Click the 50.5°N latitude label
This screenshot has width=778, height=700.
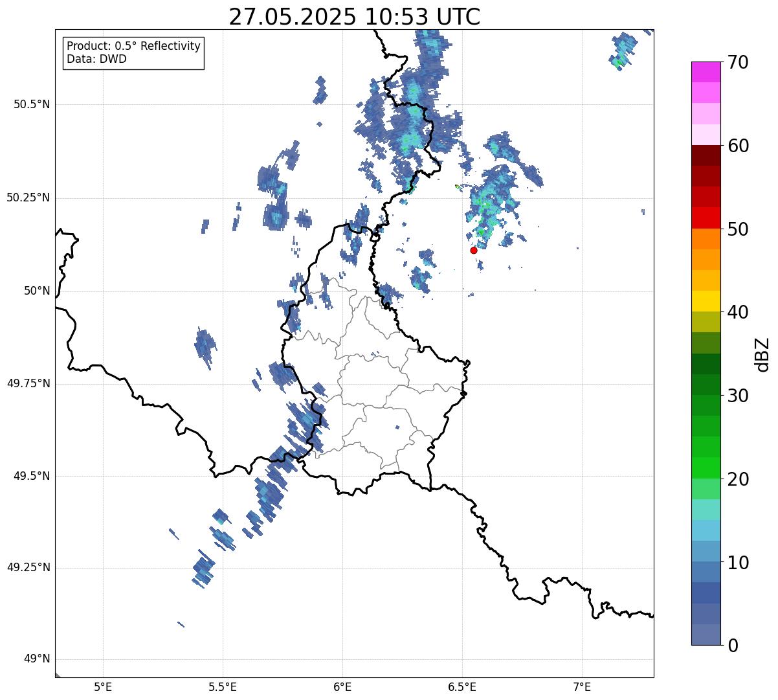coord(32,104)
